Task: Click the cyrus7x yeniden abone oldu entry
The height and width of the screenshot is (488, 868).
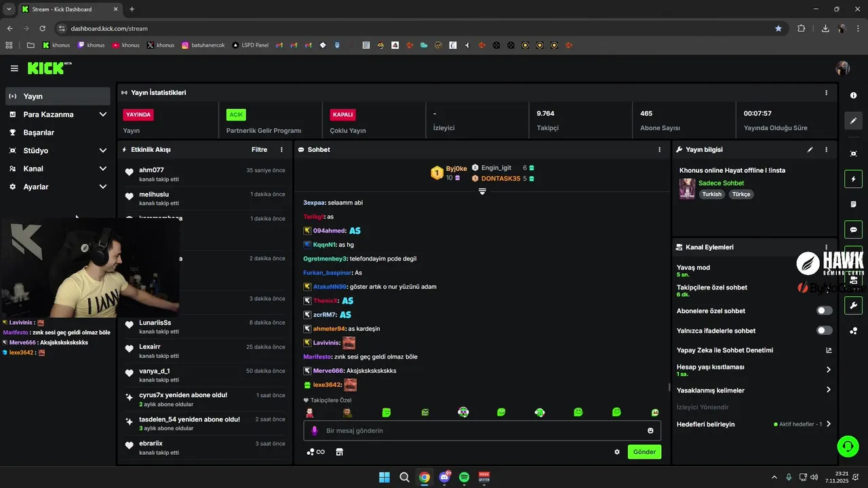Action: pyautogui.click(x=205, y=399)
